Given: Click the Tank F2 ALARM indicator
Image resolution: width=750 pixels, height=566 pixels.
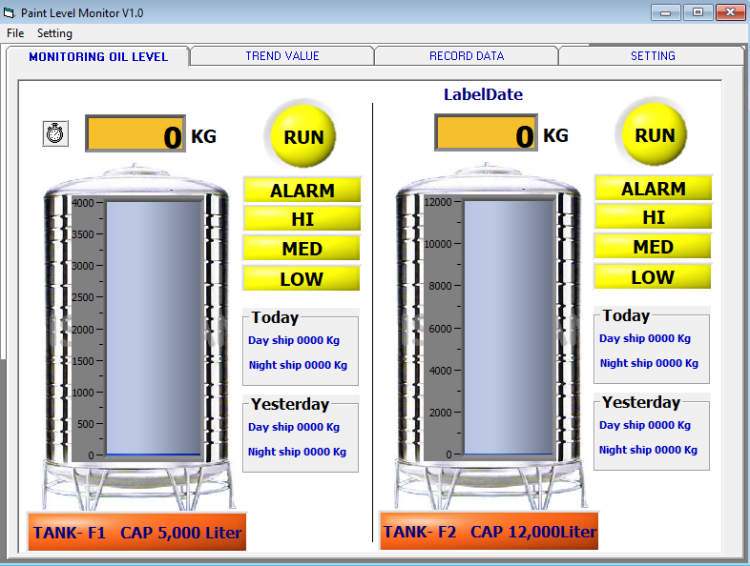Looking at the screenshot, I should 653,189.
